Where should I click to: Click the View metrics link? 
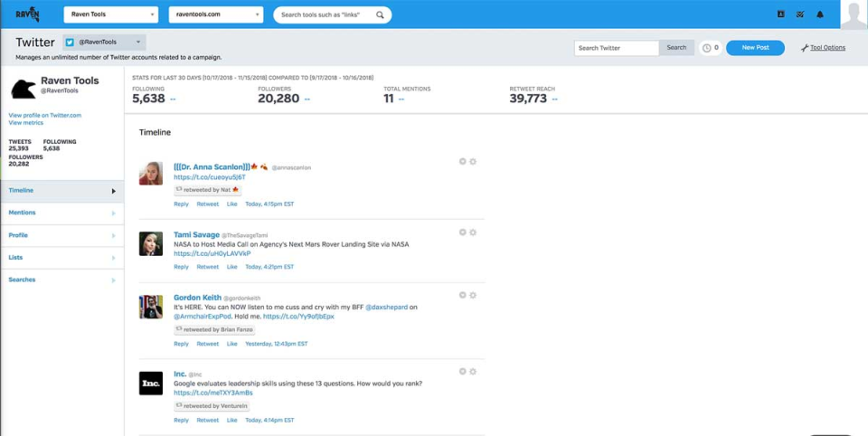point(25,123)
